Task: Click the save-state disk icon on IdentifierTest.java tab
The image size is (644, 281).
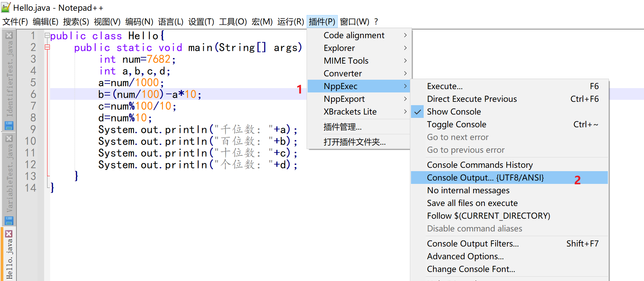Action: click(x=9, y=126)
